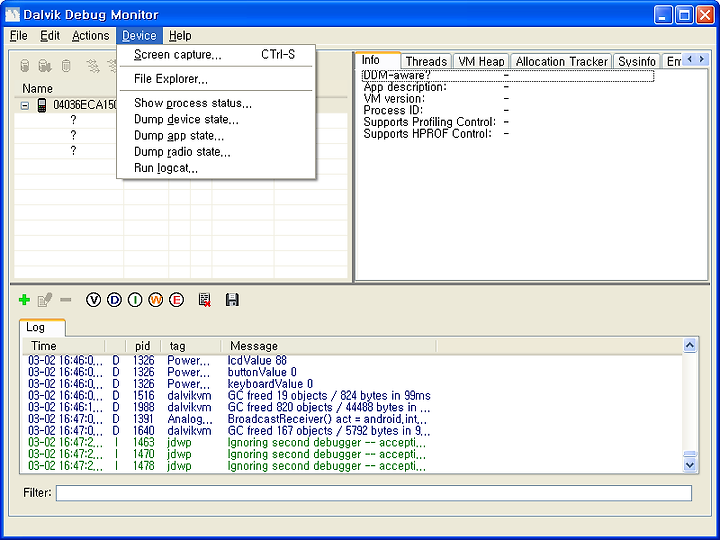Click the Message column header
This screenshot has width=720, height=540.
329,346
